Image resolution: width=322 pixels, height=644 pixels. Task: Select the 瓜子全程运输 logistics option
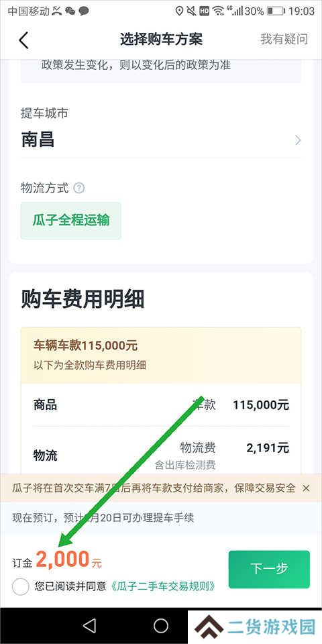(71, 221)
